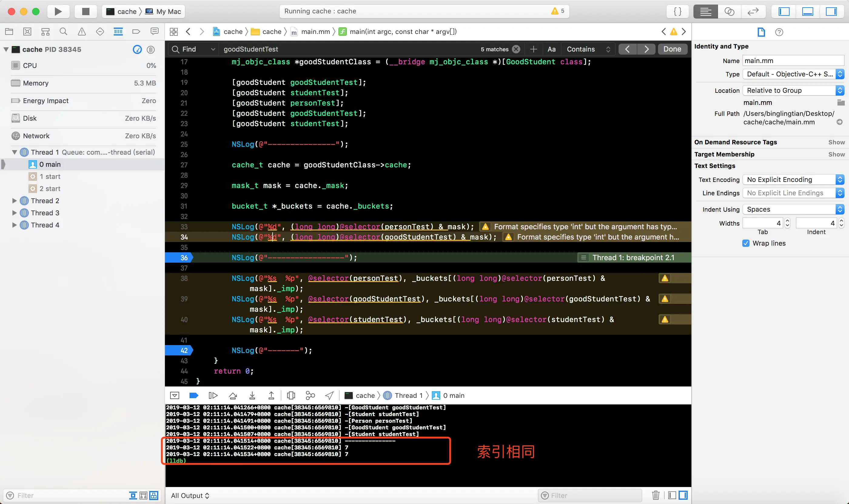Viewport: 849px width, 504px height.
Task: Expand Thread 2 disclosure triangle
Action: point(14,201)
